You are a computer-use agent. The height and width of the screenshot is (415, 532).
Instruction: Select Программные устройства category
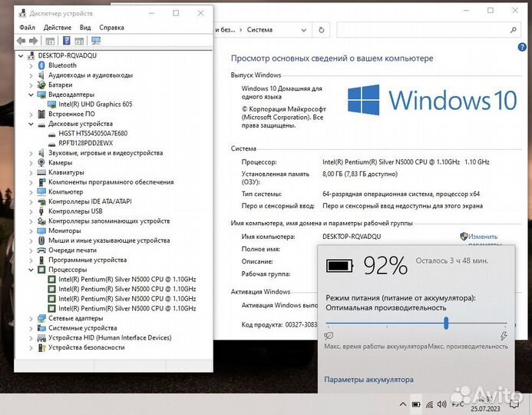click(88, 260)
